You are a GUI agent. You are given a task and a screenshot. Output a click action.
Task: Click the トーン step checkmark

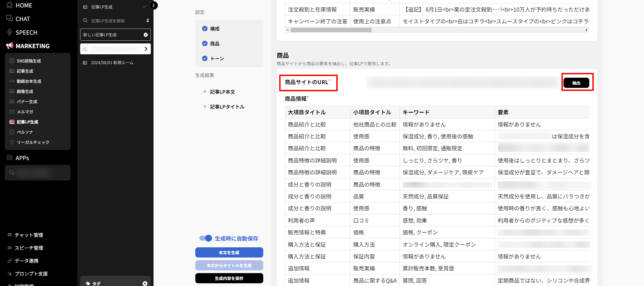(x=205, y=58)
